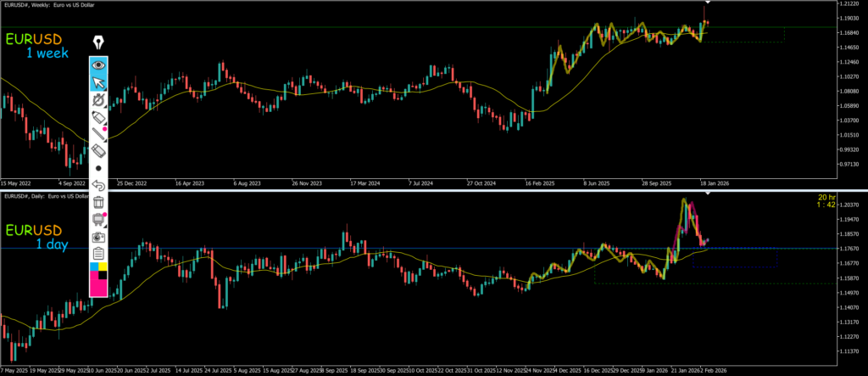Toggle the eye visibility icon
This screenshot has width=868, height=376.
pyautogui.click(x=99, y=65)
